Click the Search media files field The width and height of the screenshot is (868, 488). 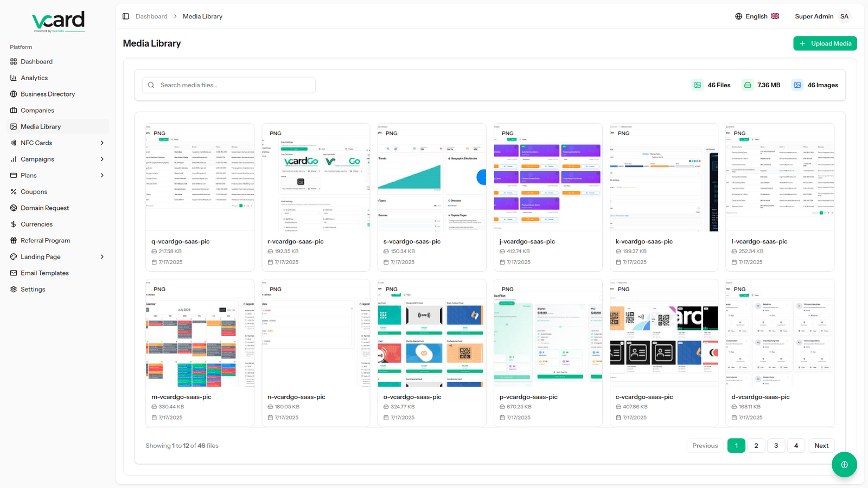pos(228,85)
